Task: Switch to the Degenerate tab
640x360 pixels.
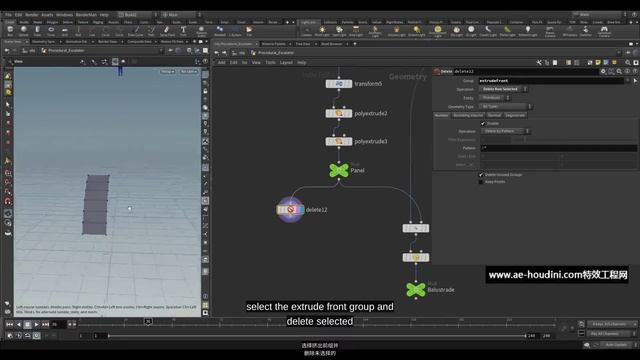Action: [515, 116]
